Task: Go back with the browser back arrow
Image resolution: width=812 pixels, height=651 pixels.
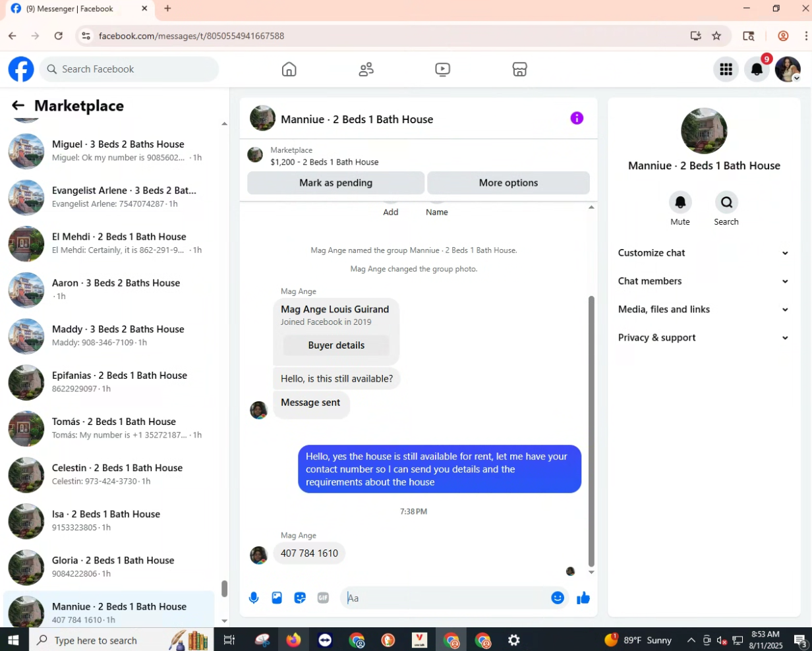Action: click(13, 36)
